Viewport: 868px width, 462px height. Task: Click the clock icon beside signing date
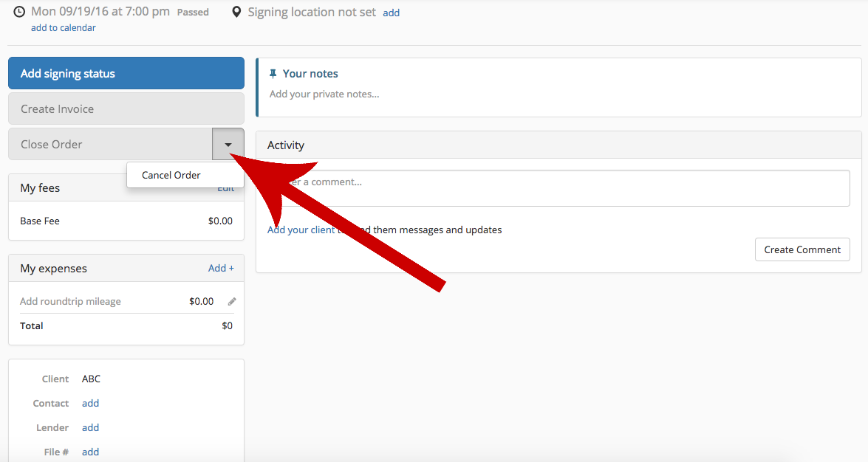click(19, 12)
